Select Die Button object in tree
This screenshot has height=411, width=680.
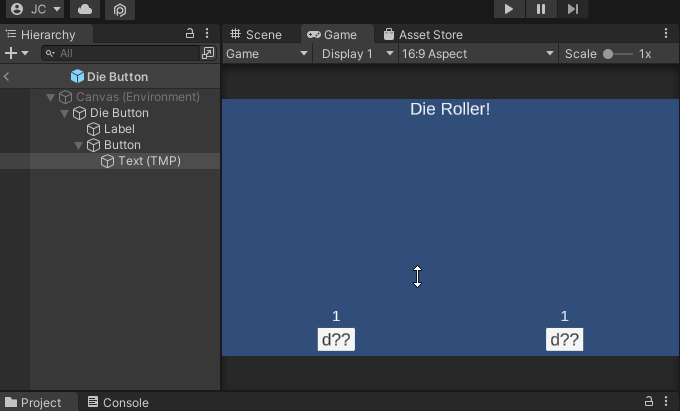pos(119,113)
